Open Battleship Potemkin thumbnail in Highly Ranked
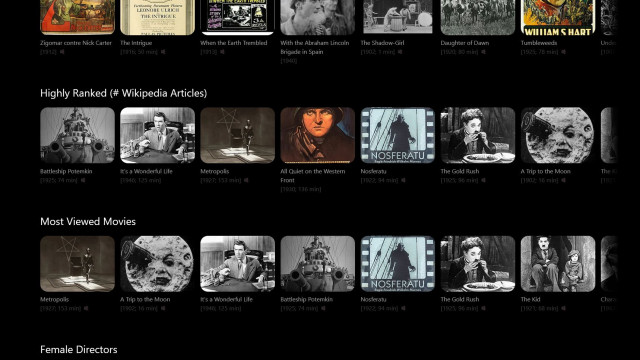This screenshot has height=360, width=640. pyautogui.click(x=78, y=135)
